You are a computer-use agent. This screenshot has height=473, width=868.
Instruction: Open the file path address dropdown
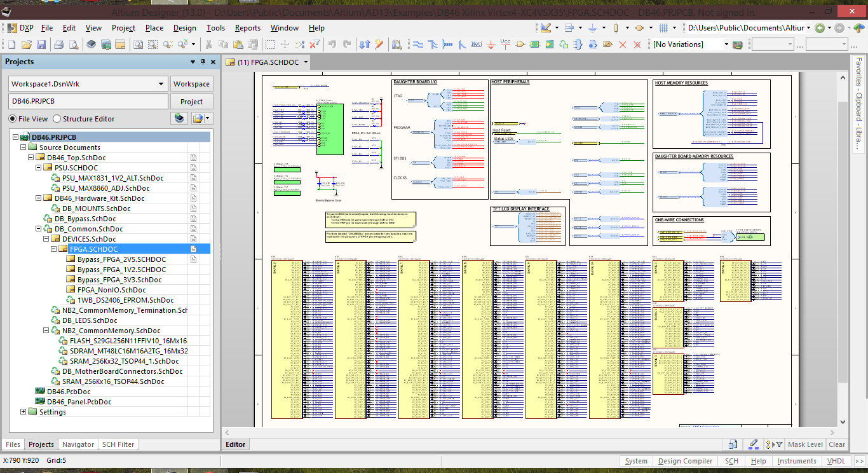pos(809,28)
